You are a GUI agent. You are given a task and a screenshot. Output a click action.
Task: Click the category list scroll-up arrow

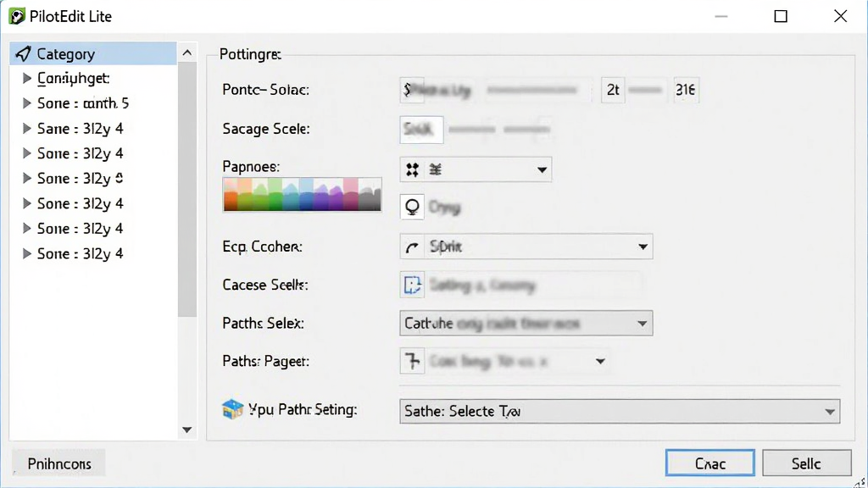click(x=187, y=53)
